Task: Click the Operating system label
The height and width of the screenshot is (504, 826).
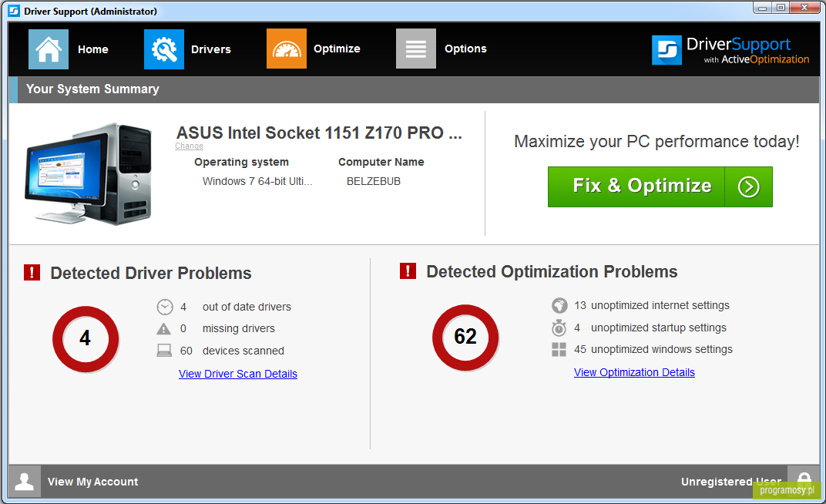Action: click(x=241, y=162)
